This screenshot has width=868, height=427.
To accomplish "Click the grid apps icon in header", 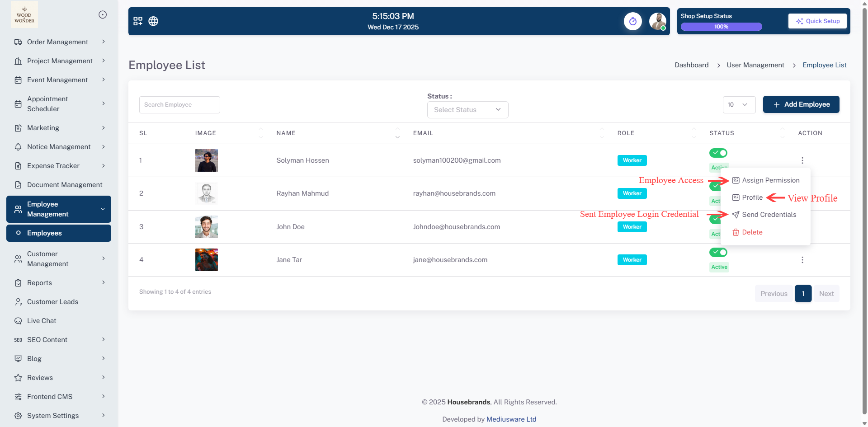I will click(x=138, y=21).
